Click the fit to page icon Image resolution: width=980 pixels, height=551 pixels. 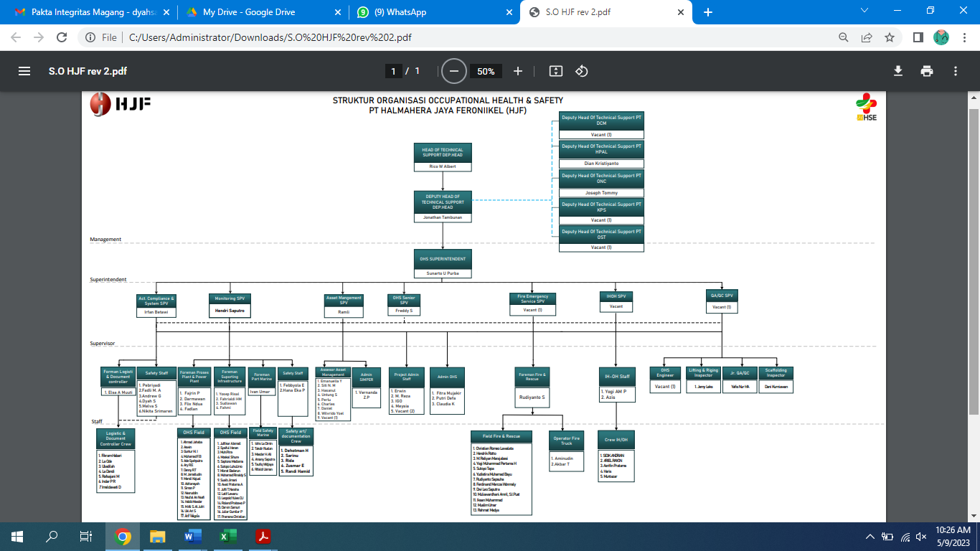[x=555, y=71]
